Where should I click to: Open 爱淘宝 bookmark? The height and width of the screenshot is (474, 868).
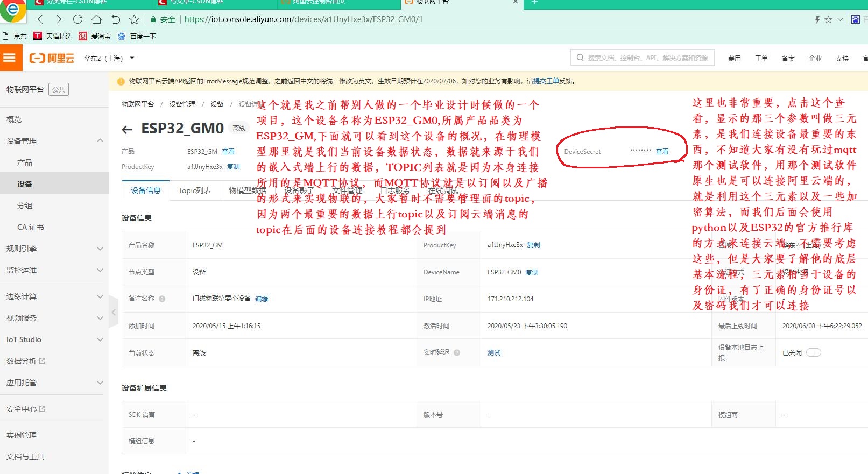click(95, 36)
